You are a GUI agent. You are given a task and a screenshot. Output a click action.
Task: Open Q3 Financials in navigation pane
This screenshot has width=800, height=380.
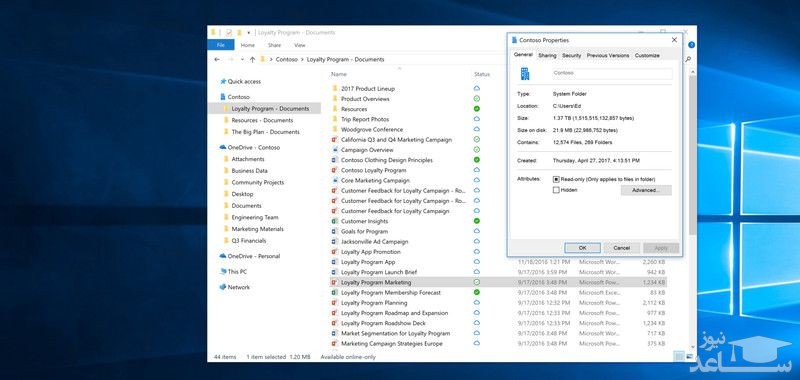click(248, 241)
